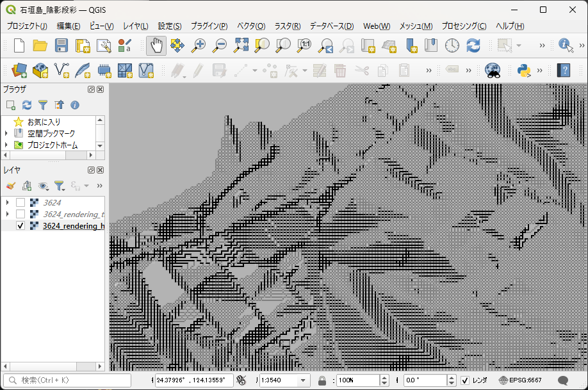Toggle the レンダ render checkbox
588x390 pixels.
[465, 380]
